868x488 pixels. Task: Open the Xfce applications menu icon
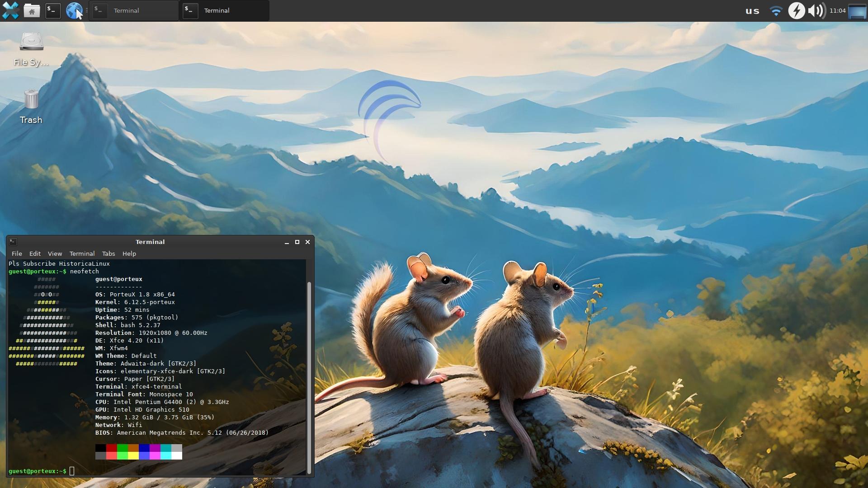click(x=10, y=10)
